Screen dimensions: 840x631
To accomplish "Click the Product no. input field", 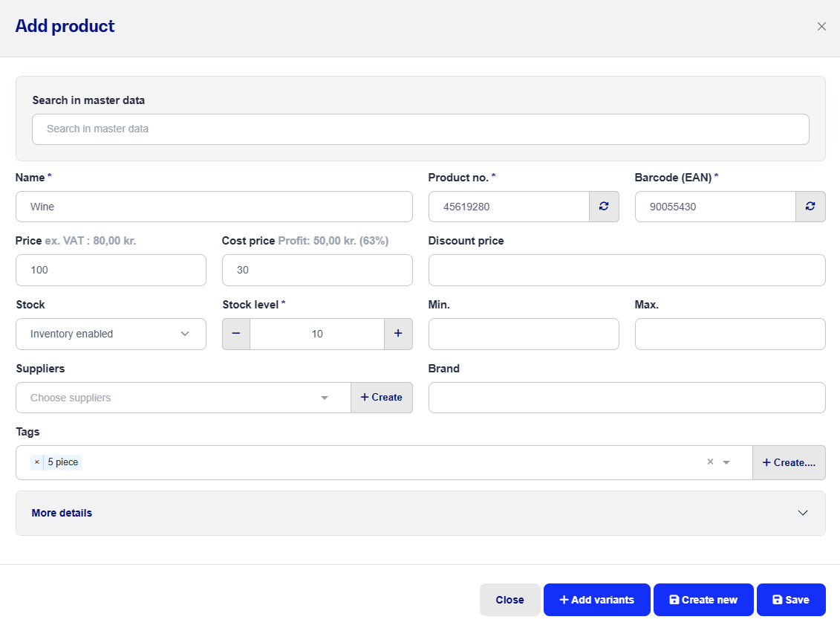I will 509,207.
